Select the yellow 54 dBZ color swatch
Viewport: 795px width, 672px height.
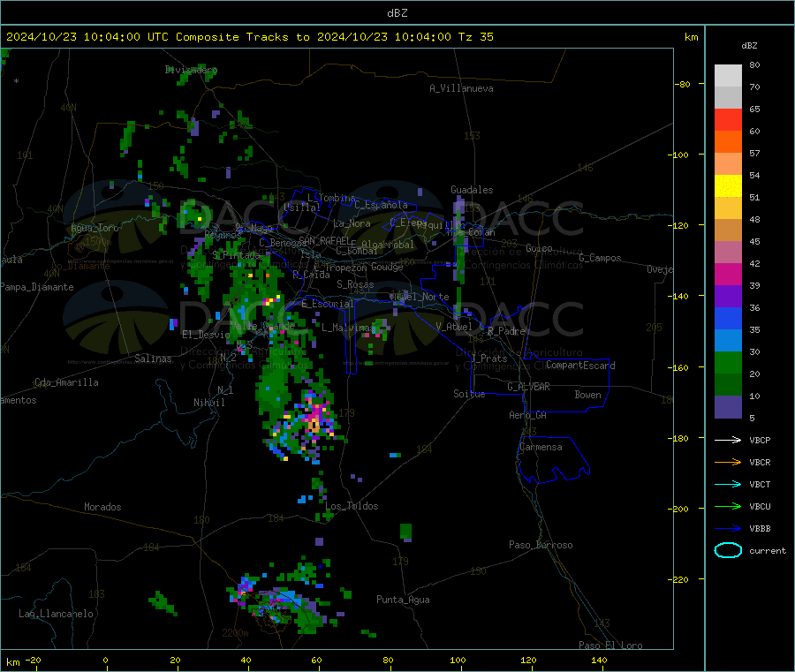point(728,186)
